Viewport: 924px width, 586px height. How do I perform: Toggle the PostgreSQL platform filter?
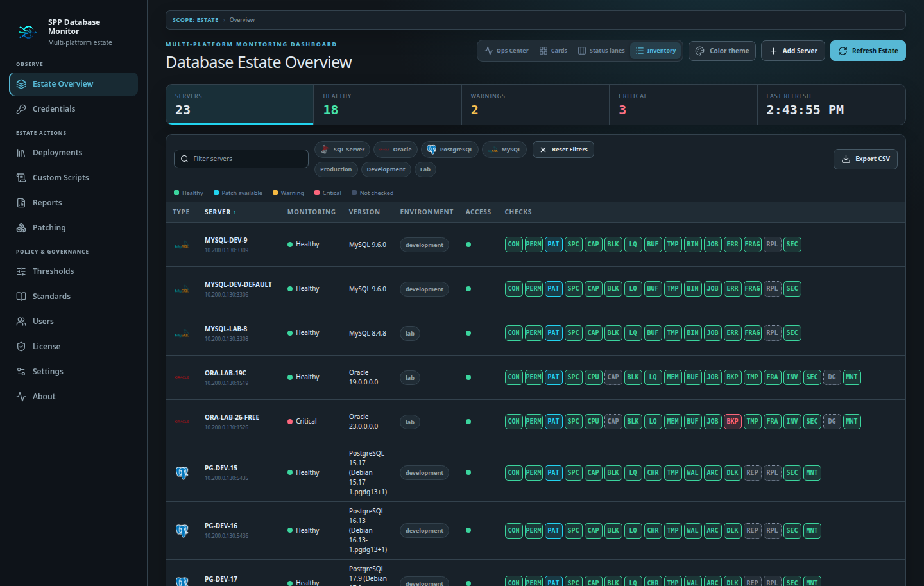(450, 150)
